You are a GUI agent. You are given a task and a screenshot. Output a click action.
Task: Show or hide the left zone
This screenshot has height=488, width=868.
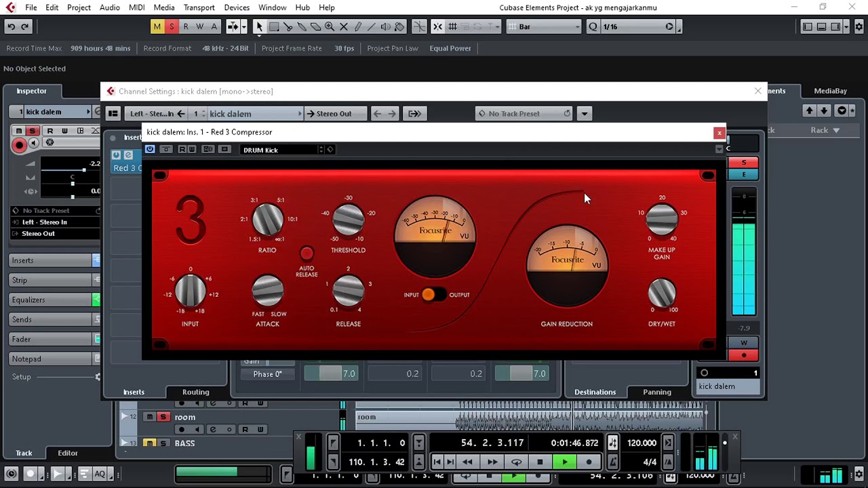[x=807, y=26]
